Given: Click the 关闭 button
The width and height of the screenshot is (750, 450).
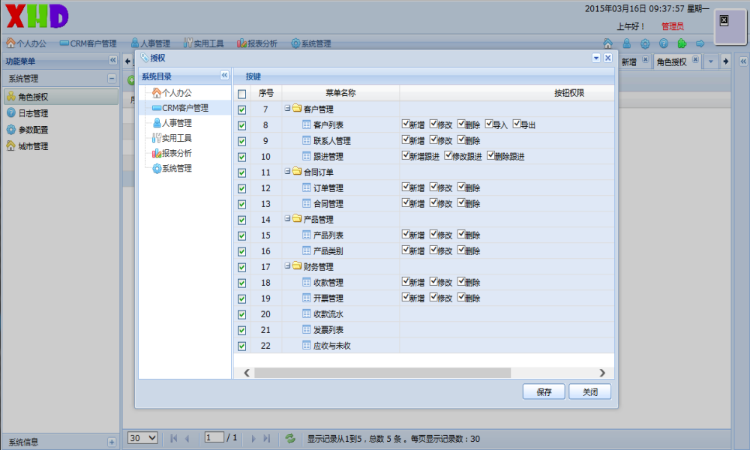Looking at the screenshot, I should (x=590, y=392).
